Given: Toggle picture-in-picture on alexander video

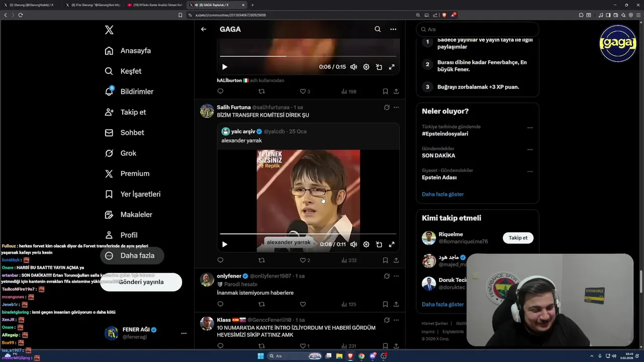Looking at the screenshot, I should (379, 244).
